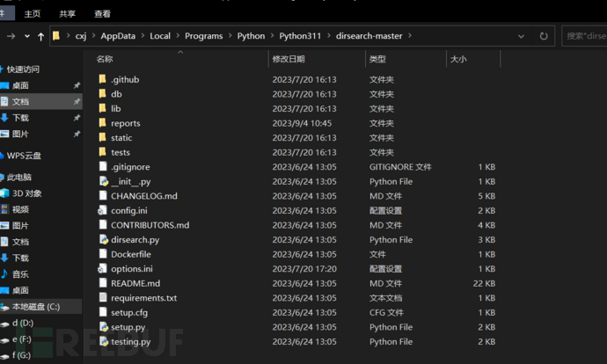Select the db folder icon
Viewport: 607px width, 364px height.
point(103,94)
